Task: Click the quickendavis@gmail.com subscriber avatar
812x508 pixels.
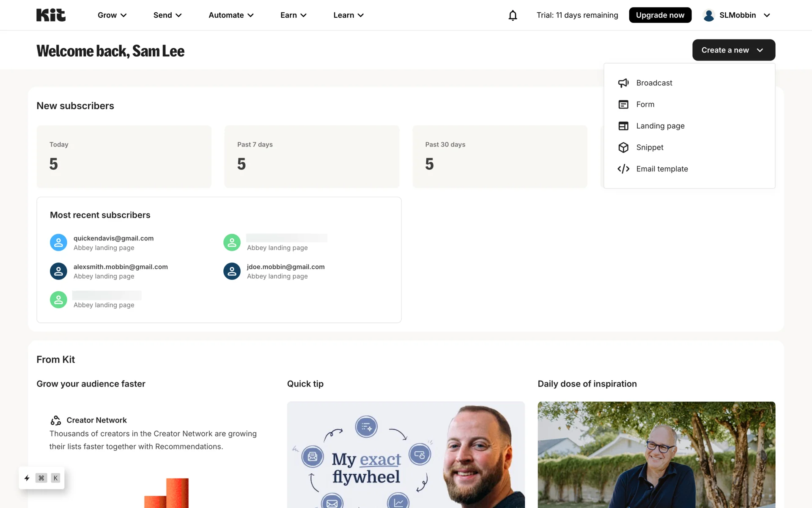Action: click(58, 243)
